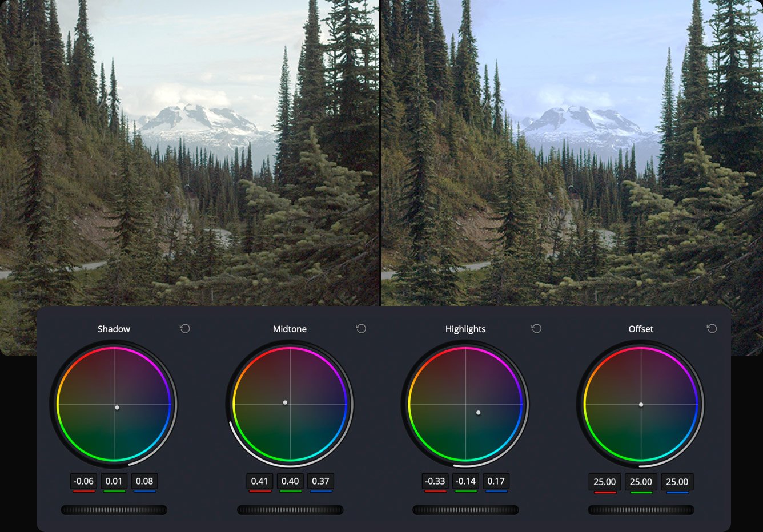Screen dimensions: 763x532
Task: Select the Offset blue value field showing 25.00
Action: coord(677,482)
